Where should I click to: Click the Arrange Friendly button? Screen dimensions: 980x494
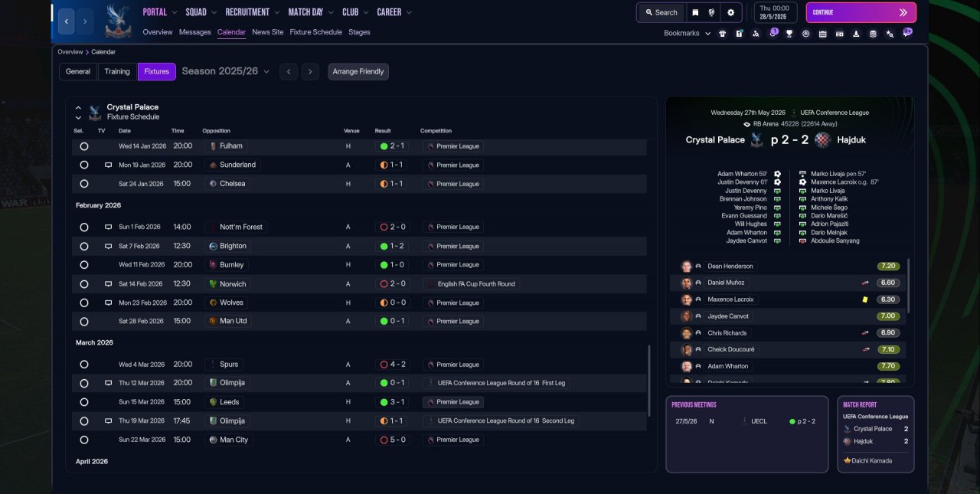coord(358,71)
